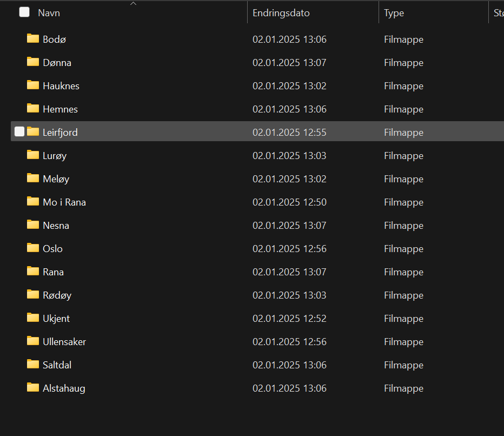Select the folder name Alstahaug
Screen dimensions: 504x436
click(x=64, y=388)
